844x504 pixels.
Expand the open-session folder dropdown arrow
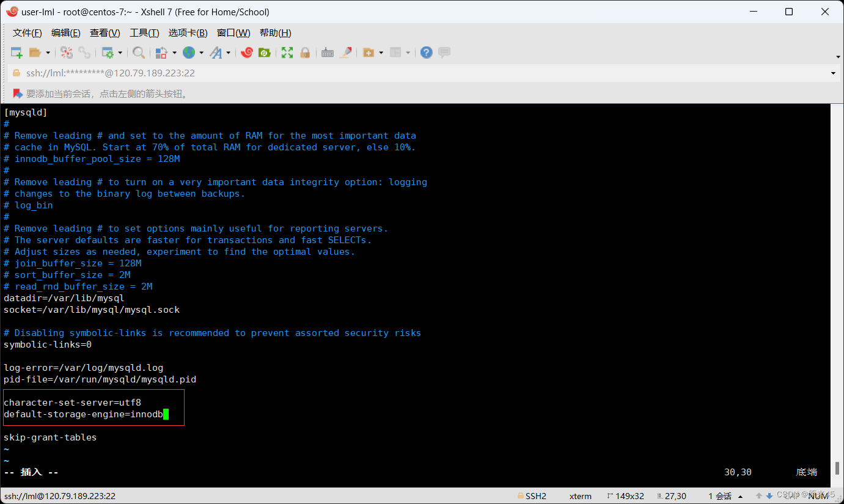click(x=48, y=53)
